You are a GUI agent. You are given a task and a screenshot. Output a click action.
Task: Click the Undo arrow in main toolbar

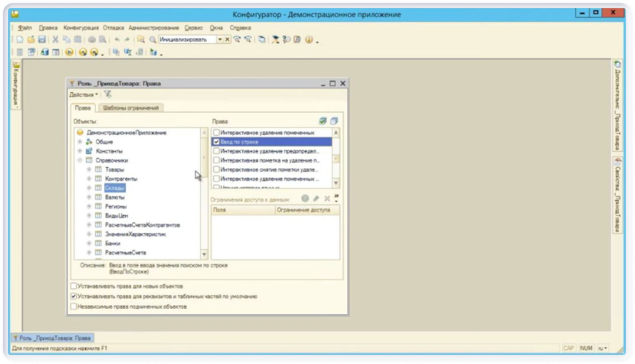tap(117, 39)
